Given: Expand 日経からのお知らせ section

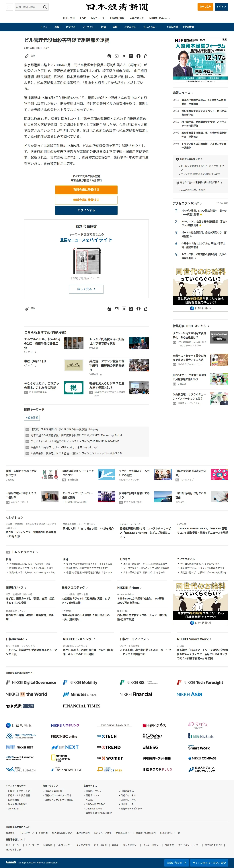Looking at the screenshot, I should [x=191, y=159].
